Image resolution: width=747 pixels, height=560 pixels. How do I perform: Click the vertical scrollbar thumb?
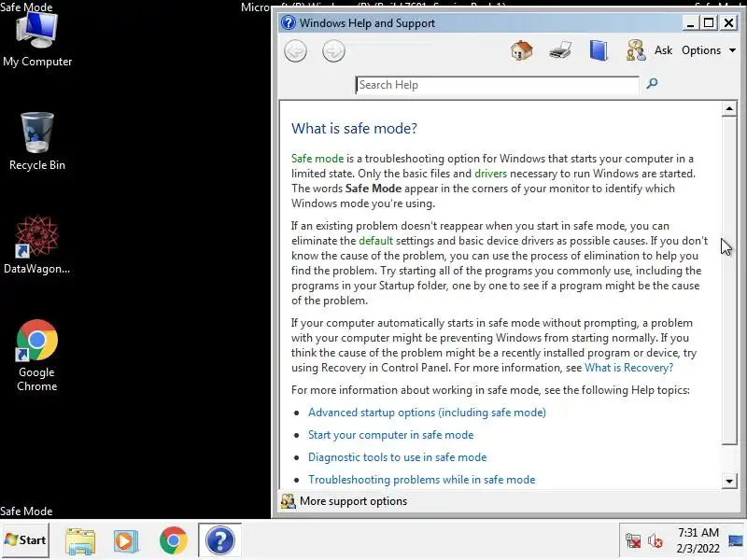729,281
